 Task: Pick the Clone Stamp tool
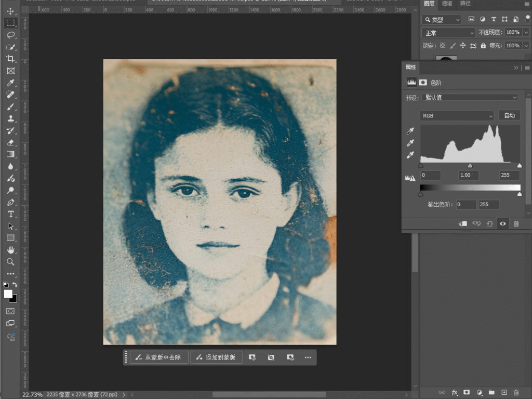coord(10,118)
